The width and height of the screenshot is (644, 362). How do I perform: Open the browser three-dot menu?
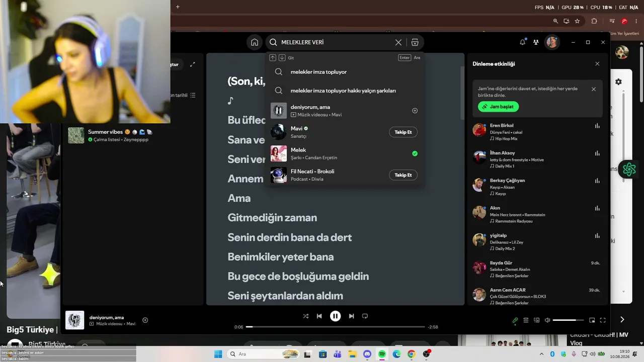point(636,21)
